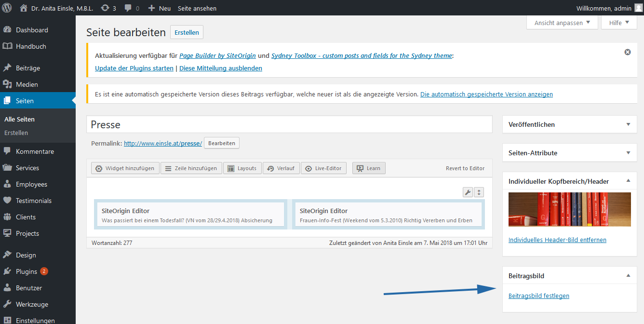Click Revert to Editor link
This screenshot has height=324, width=644.
[x=465, y=168]
